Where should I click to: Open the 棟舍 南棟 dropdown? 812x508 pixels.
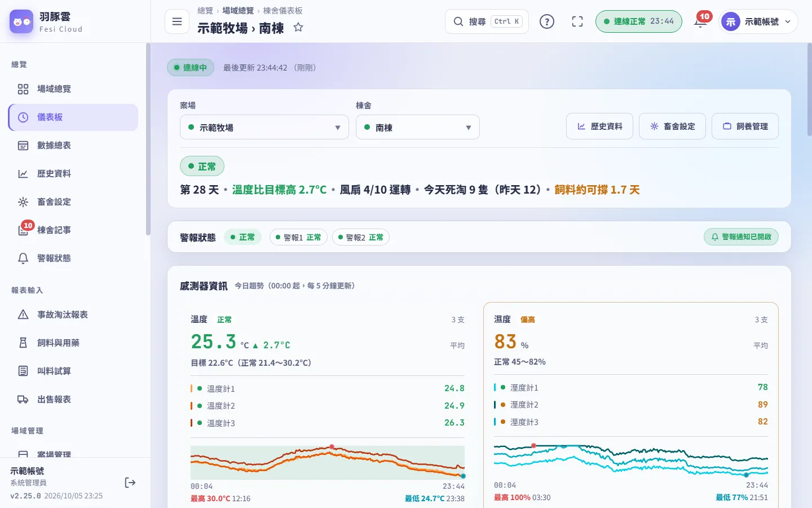coord(418,127)
